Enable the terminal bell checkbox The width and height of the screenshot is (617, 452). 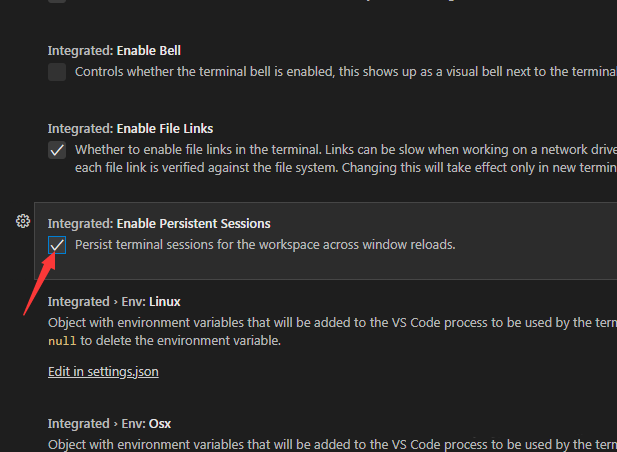click(57, 72)
